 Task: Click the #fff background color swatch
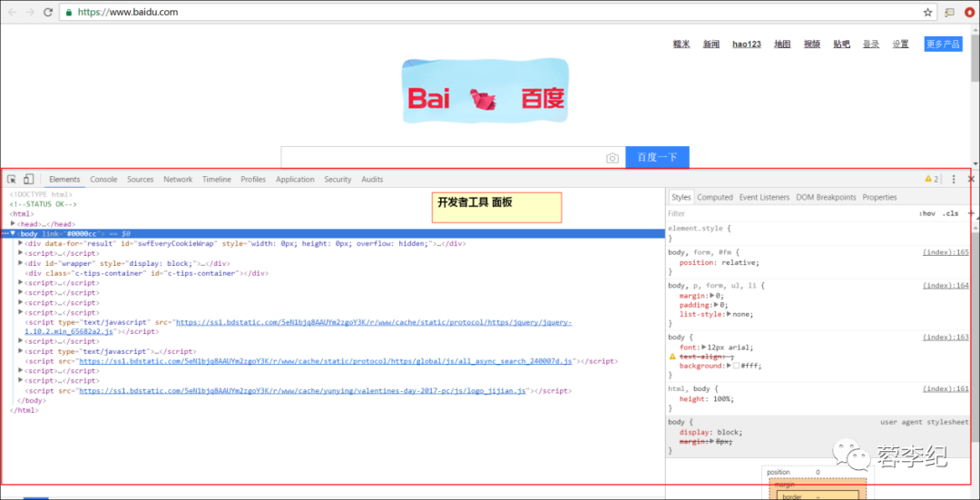pos(736,366)
